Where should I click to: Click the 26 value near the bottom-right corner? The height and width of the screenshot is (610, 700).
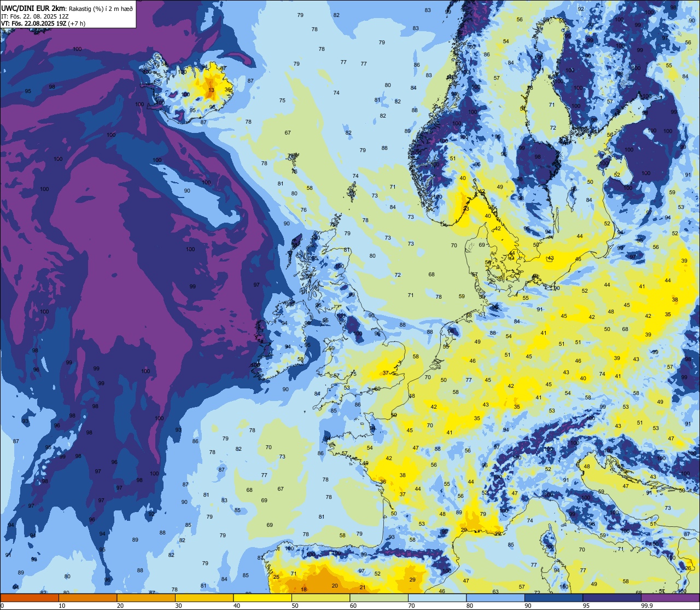(x=688, y=568)
